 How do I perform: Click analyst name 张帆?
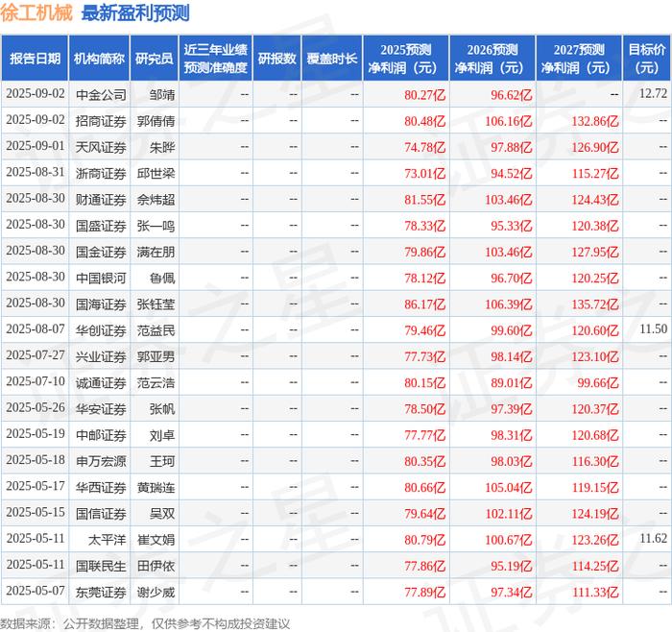[x=162, y=409]
